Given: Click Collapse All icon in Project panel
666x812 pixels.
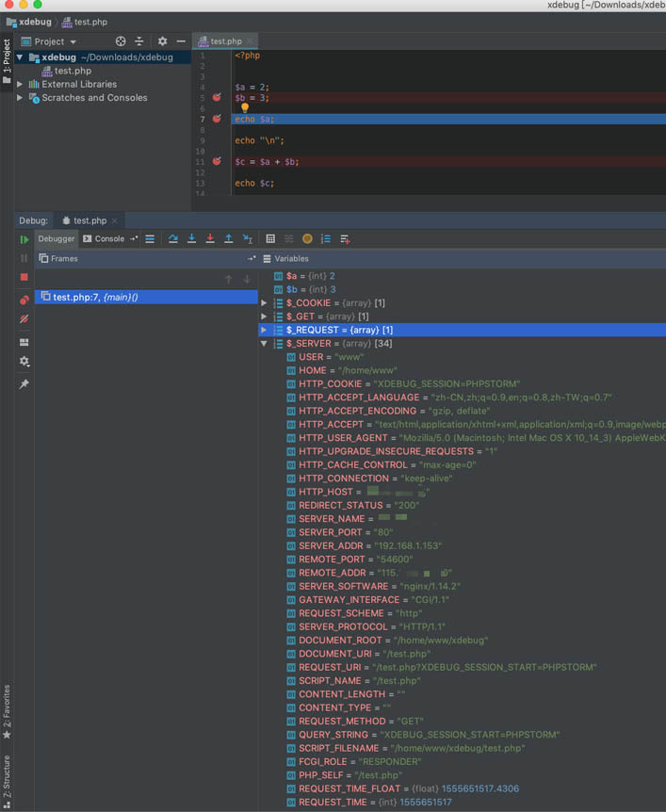Looking at the screenshot, I should pos(138,41).
